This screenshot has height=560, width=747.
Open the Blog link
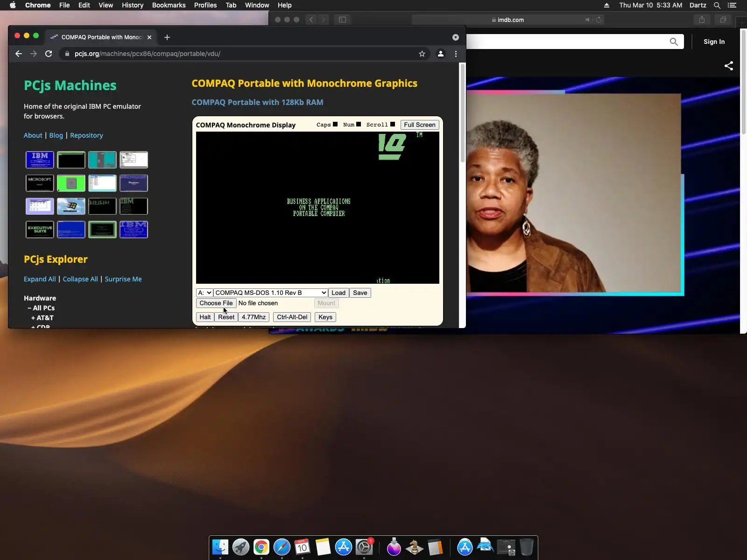[56, 135]
